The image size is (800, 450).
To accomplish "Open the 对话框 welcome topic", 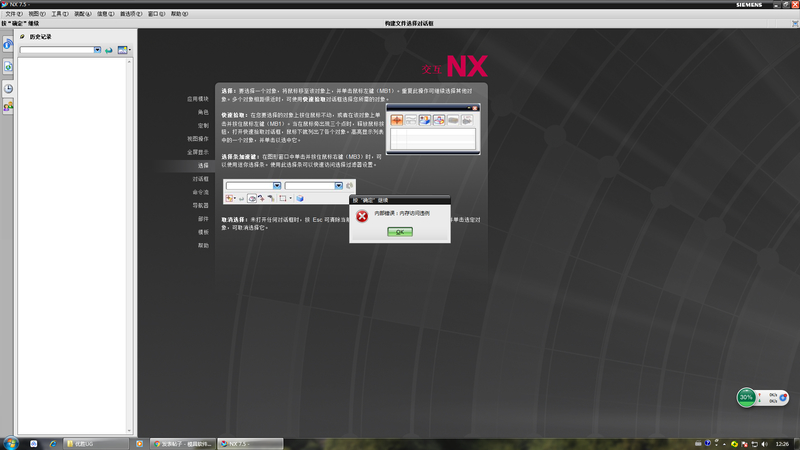I will pos(201,179).
